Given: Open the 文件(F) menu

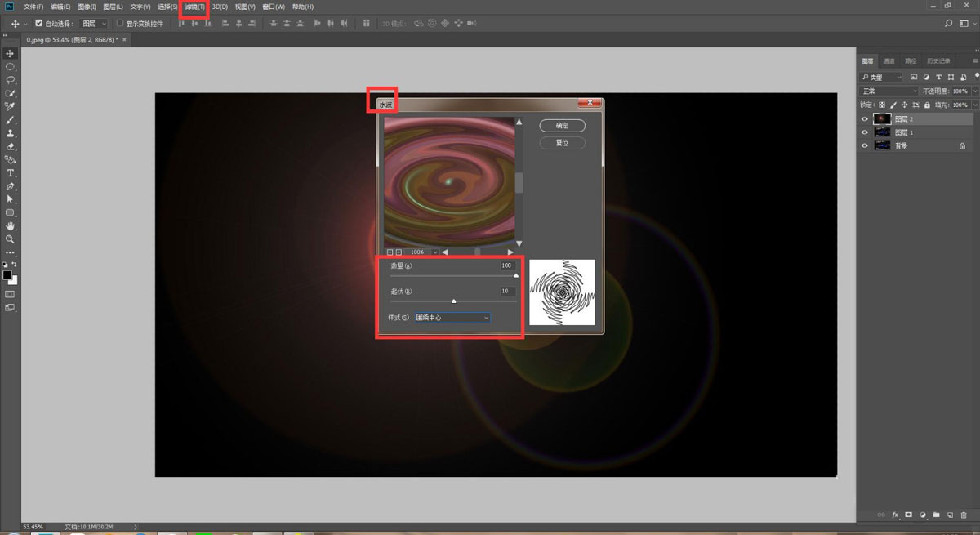Looking at the screenshot, I should pos(34,7).
